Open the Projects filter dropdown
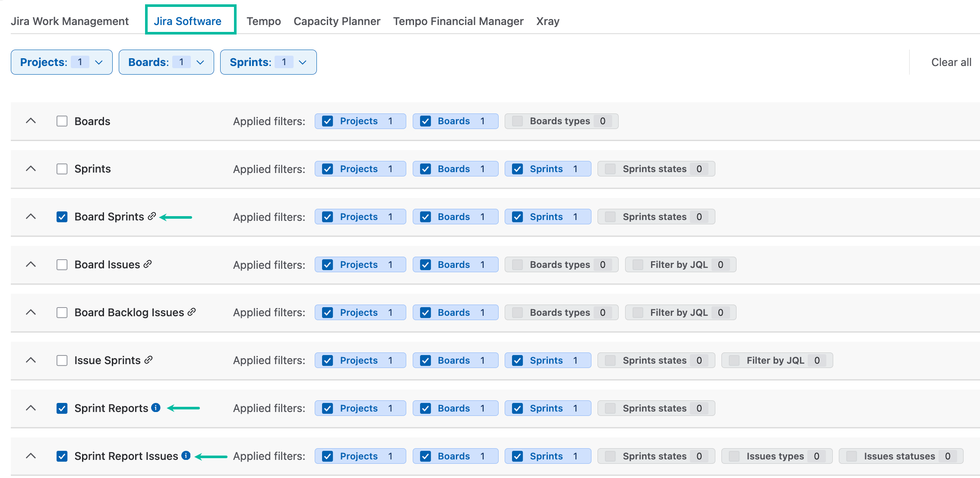Screen dimensions: 980x478 click(x=62, y=62)
